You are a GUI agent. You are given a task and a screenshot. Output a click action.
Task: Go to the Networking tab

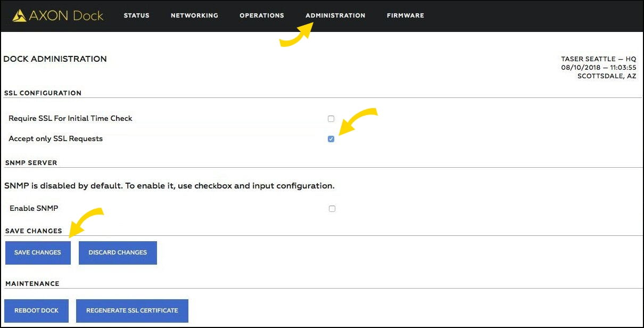point(194,15)
